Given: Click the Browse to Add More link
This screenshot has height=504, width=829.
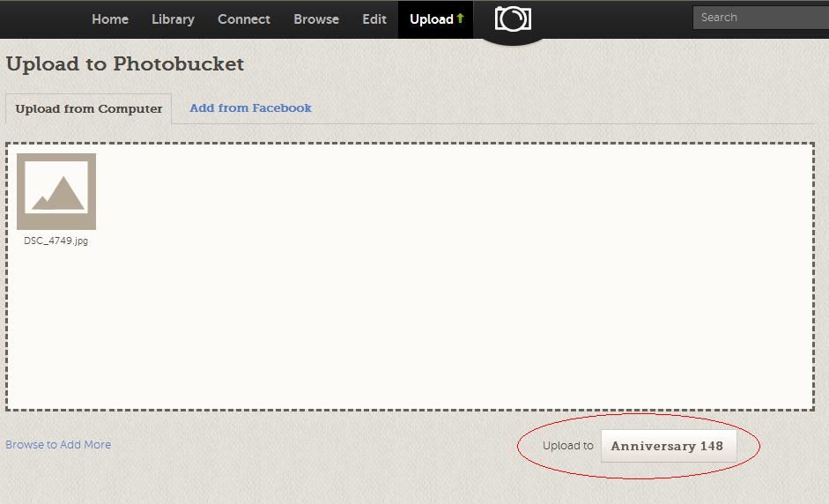Looking at the screenshot, I should tap(58, 445).
